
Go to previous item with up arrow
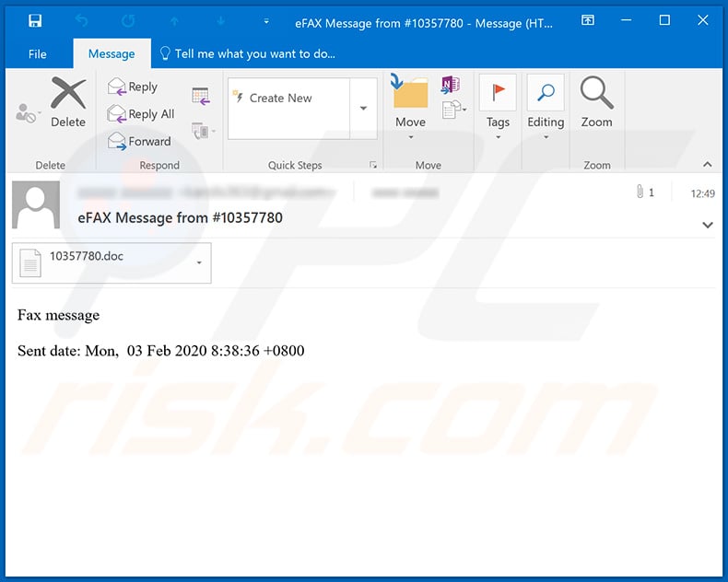tap(174, 21)
